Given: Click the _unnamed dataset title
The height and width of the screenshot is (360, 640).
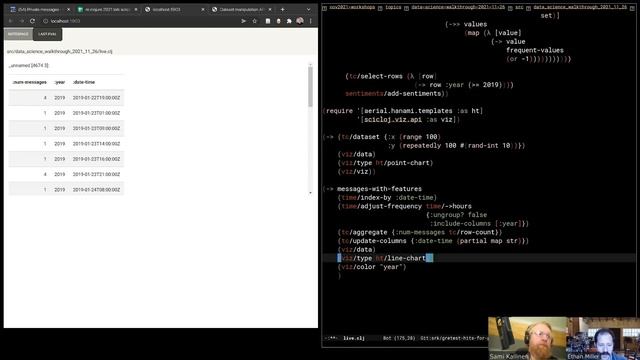Looking at the screenshot, I should (28, 65).
